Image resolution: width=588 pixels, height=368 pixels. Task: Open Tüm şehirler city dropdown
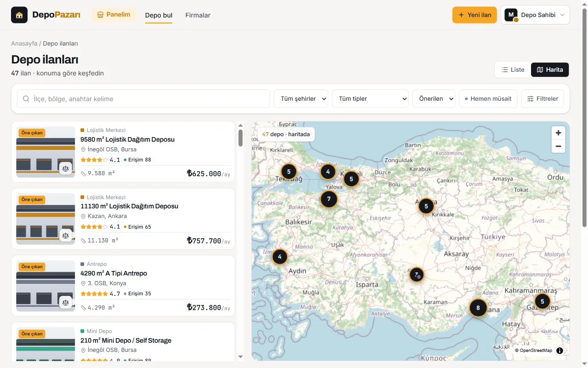301,98
